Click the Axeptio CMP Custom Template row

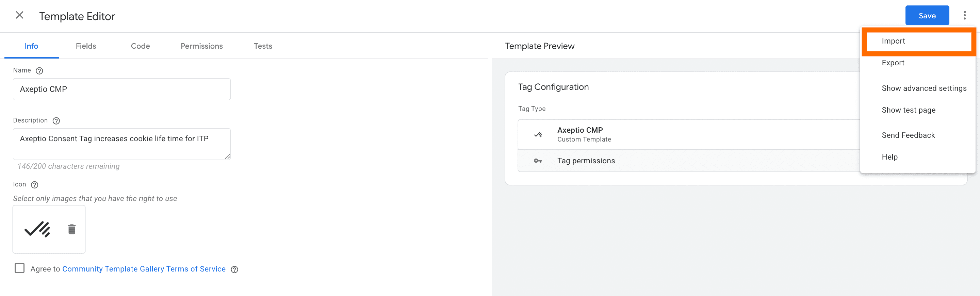pos(689,134)
